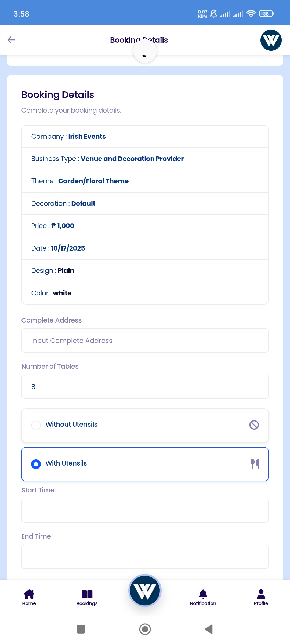Select the With Utensils radio button
Image resolution: width=290 pixels, height=644 pixels.
(36, 464)
